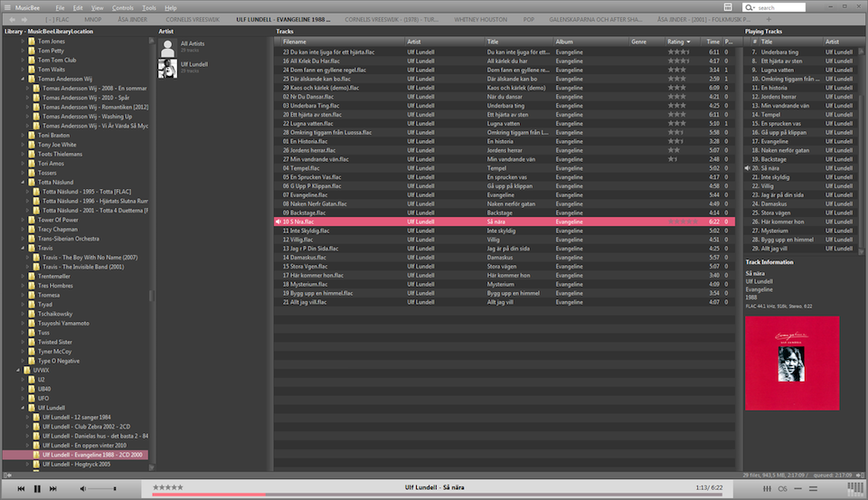Open the Edit menu
Screen dimensions: 868x500
pos(78,8)
